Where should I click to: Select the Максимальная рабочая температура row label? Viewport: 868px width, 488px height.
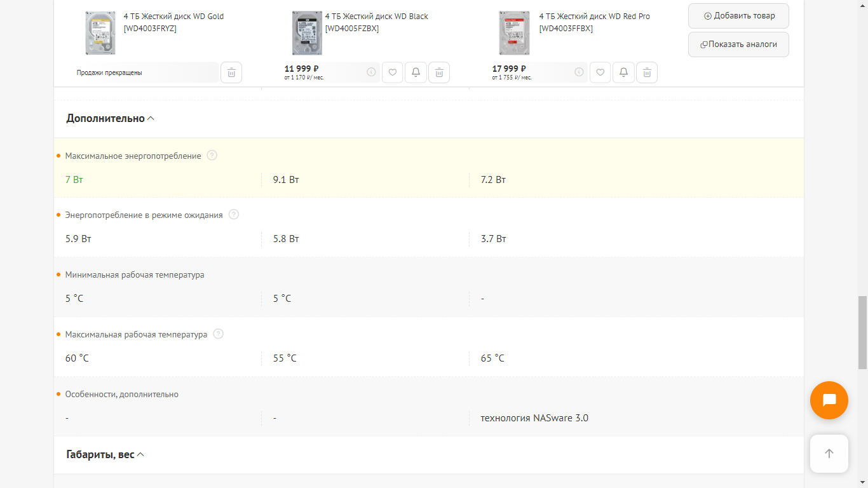[x=136, y=334]
